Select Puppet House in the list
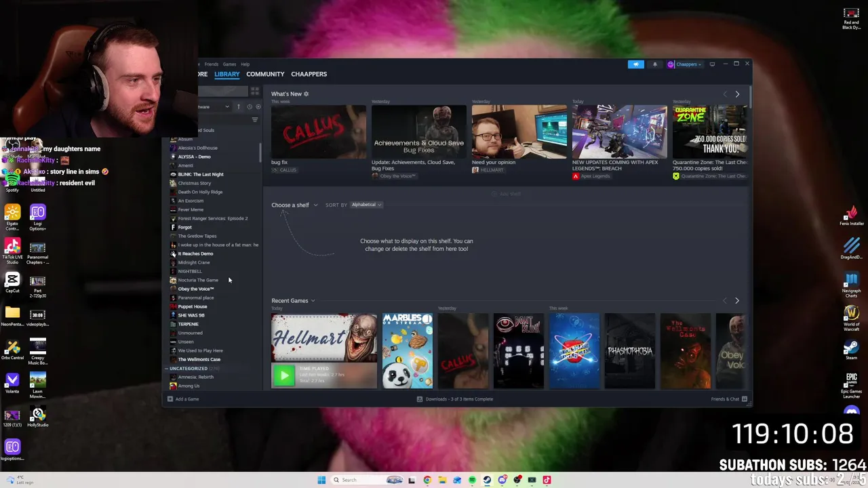 pyautogui.click(x=192, y=306)
